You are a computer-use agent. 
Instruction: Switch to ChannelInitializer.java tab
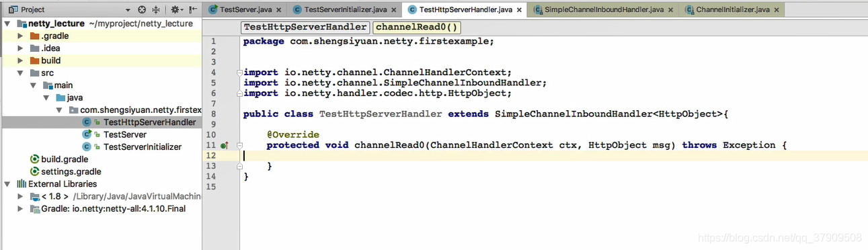pyautogui.click(x=733, y=10)
